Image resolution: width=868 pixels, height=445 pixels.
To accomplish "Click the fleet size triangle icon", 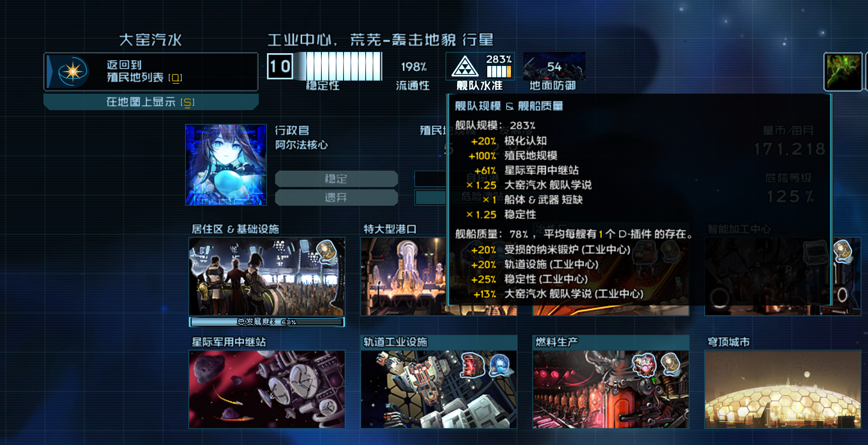I will pyautogui.click(x=465, y=66).
